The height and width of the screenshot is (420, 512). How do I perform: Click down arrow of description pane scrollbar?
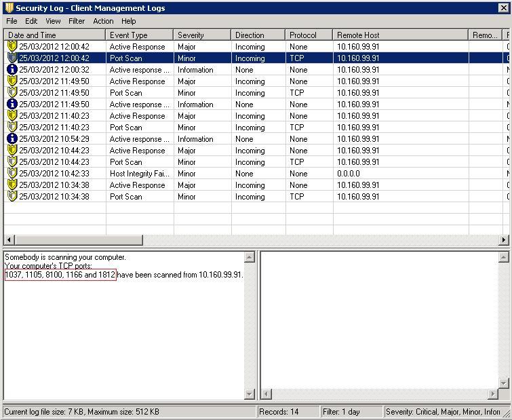[249, 394]
